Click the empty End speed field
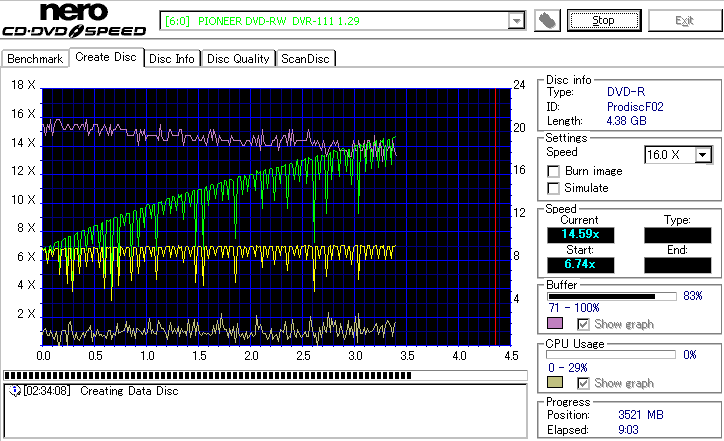This screenshot has width=724, height=441. (x=677, y=265)
